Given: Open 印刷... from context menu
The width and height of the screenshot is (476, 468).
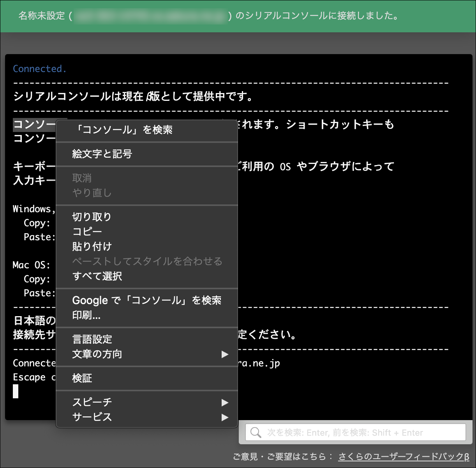Looking at the screenshot, I should point(86,315).
